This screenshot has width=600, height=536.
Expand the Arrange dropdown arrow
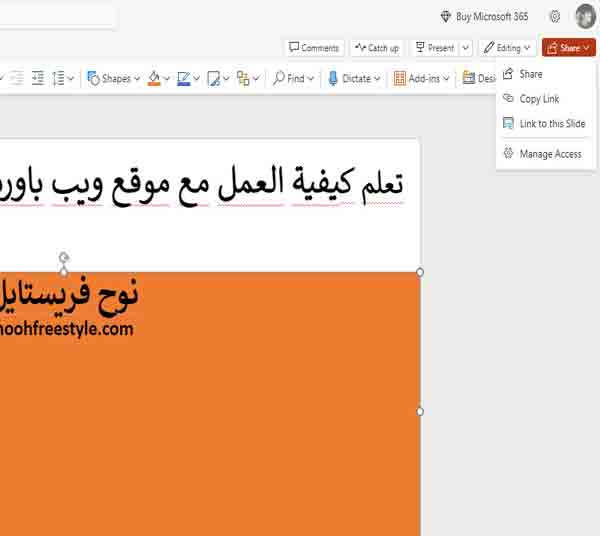click(256, 78)
